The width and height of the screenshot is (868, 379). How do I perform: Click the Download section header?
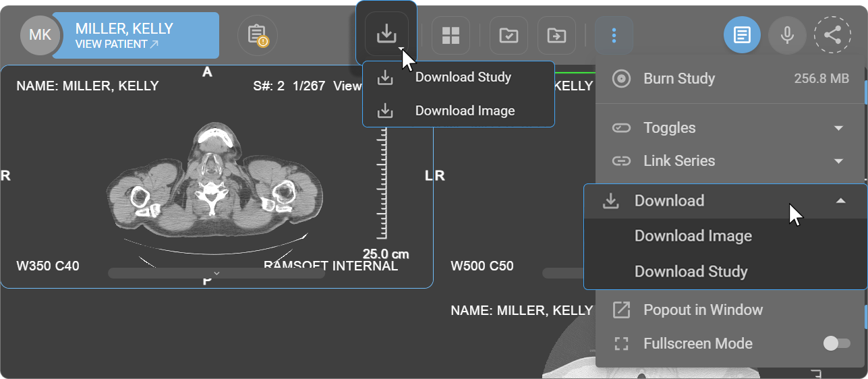[725, 201]
